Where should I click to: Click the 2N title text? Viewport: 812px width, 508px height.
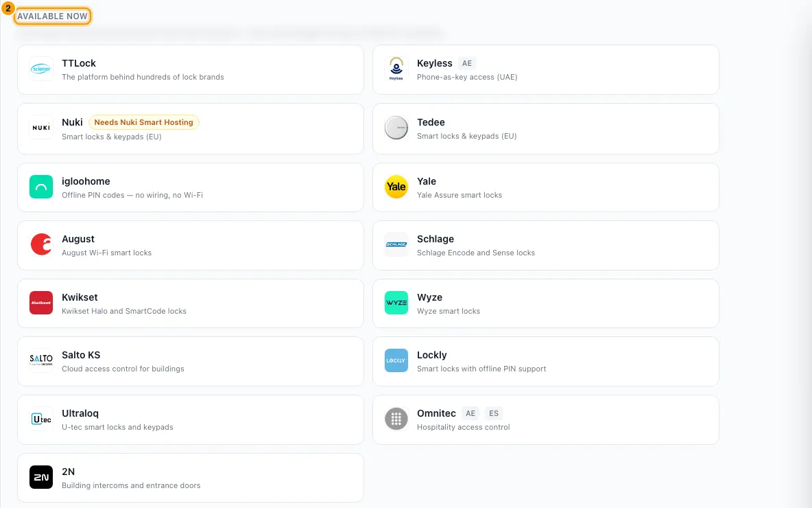[x=69, y=472]
